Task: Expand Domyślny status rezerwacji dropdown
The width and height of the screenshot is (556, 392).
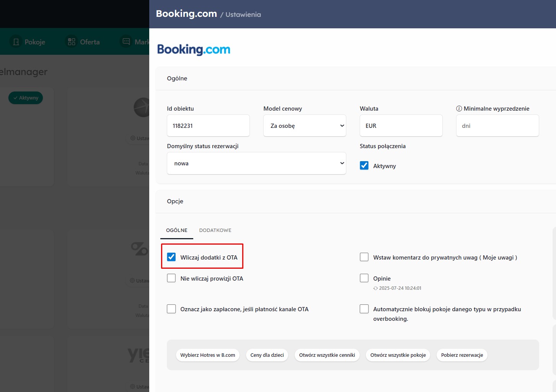Action: tap(256, 163)
